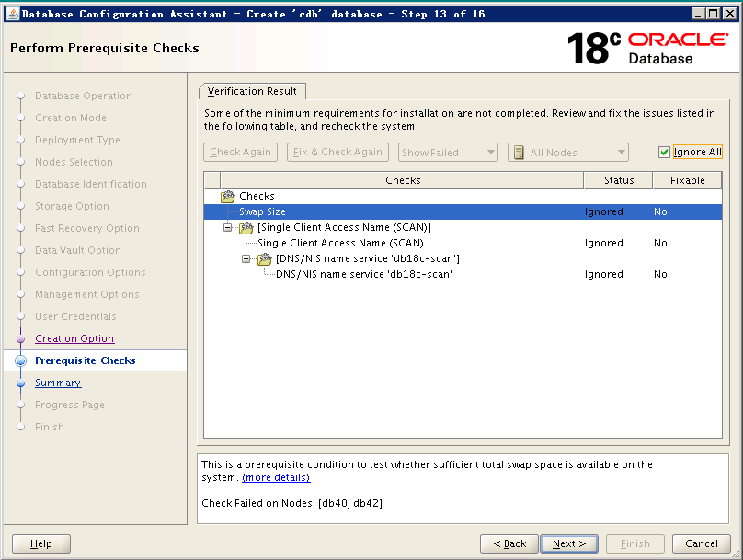Collapse the [Single Client Access Name (SCAN)] node
Image resolution: width=743 pixels, height=560 pixels.
pos(228,228)
